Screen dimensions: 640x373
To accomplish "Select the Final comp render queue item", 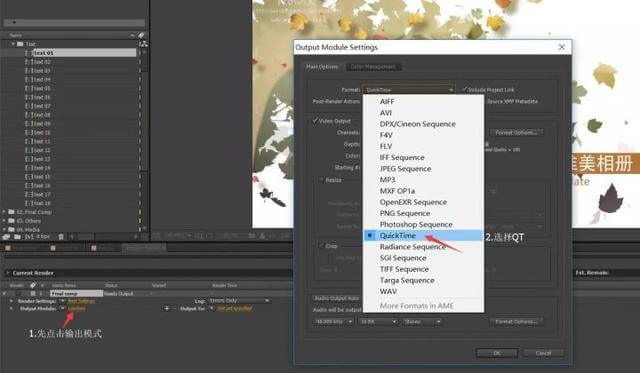I will pyautogui.click(x=76, y=293).
